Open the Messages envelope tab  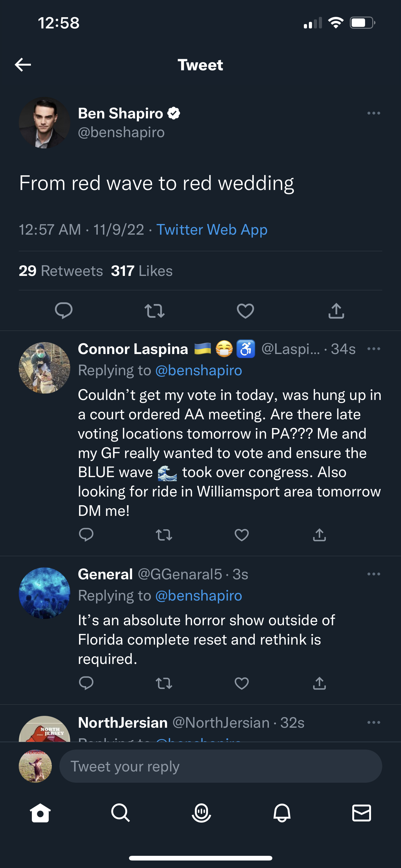pos(362,813)
